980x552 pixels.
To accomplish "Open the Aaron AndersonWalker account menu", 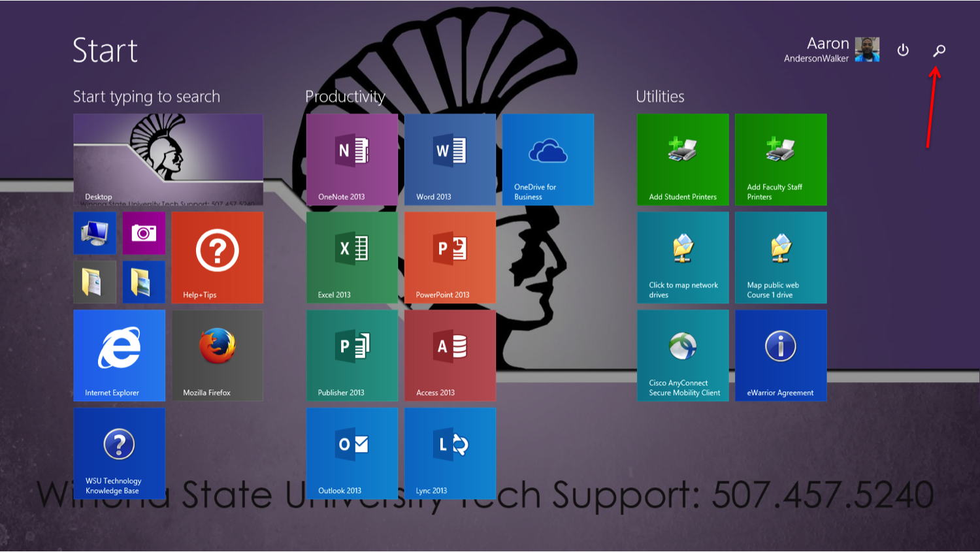I will click(x=831, y=50).
